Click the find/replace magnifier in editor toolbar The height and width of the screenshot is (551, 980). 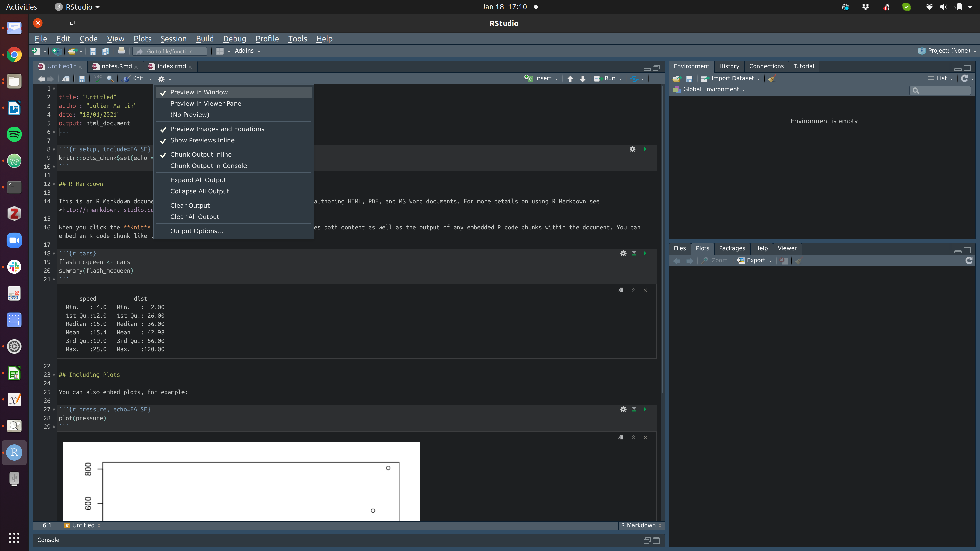click(x=110, y=78)
